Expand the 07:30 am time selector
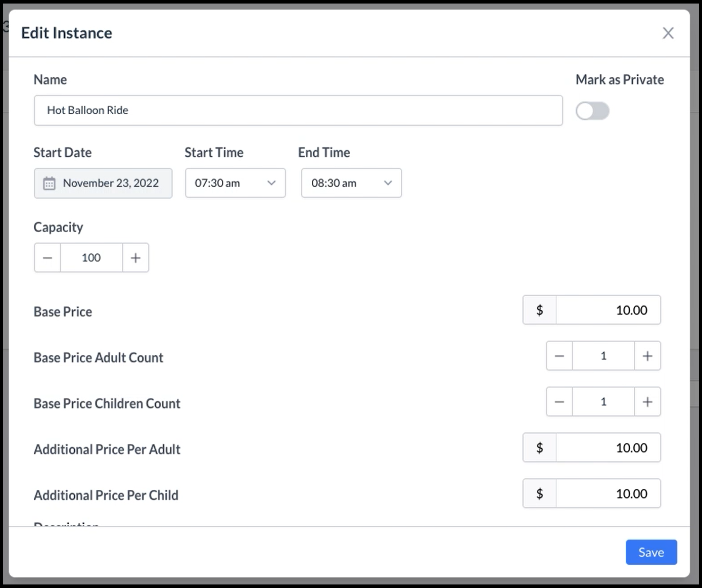 pos(271,183)
